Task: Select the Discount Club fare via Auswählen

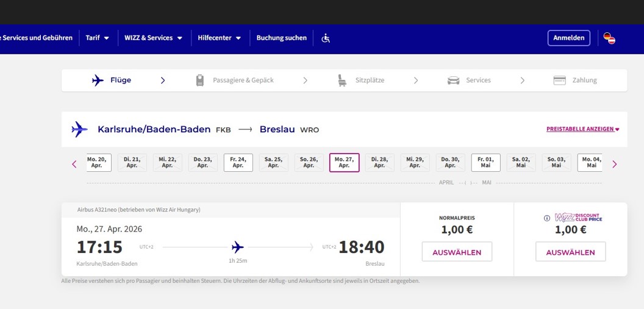Action: click(570, 252)
